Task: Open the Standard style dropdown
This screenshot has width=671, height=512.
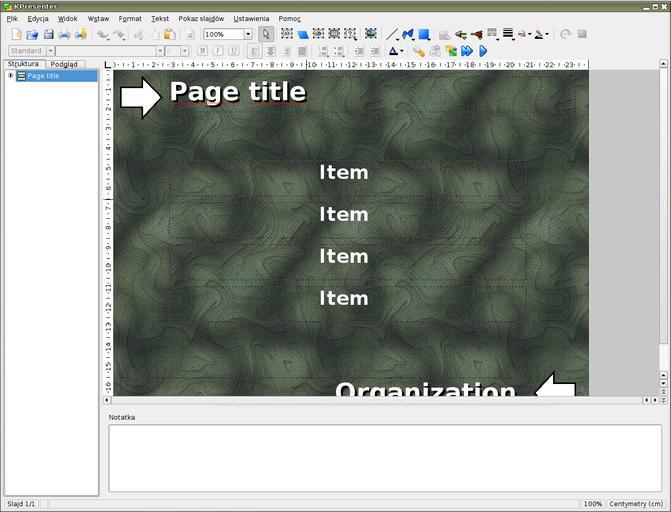Action: (48, 50)
